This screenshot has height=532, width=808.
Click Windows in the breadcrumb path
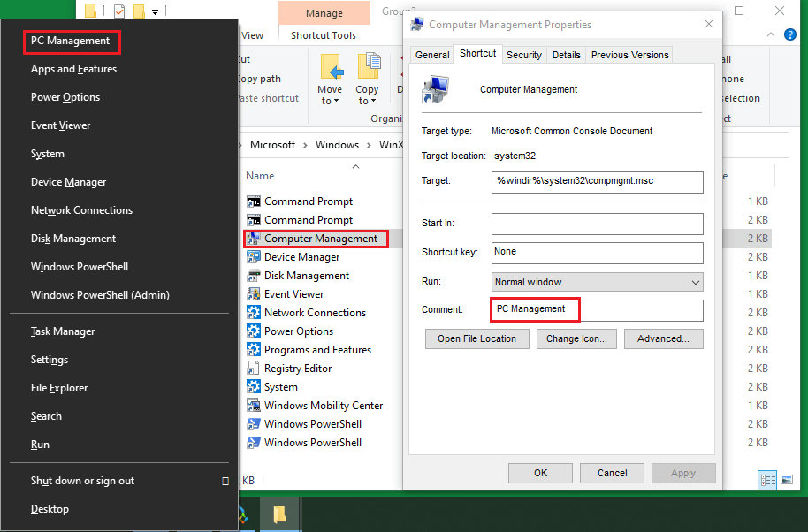[x=337, y=145]
